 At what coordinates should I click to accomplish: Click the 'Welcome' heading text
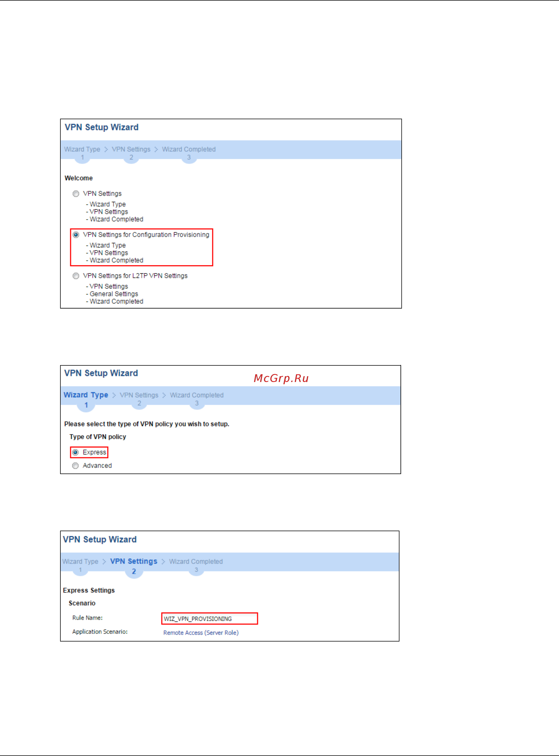point(78,178)
